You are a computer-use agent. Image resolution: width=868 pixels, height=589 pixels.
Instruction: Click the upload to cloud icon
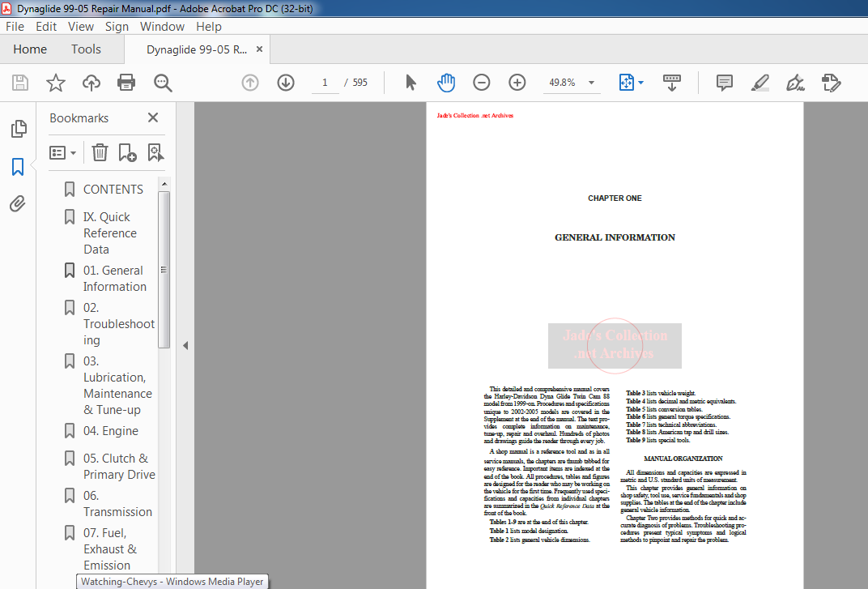(91, 83)
